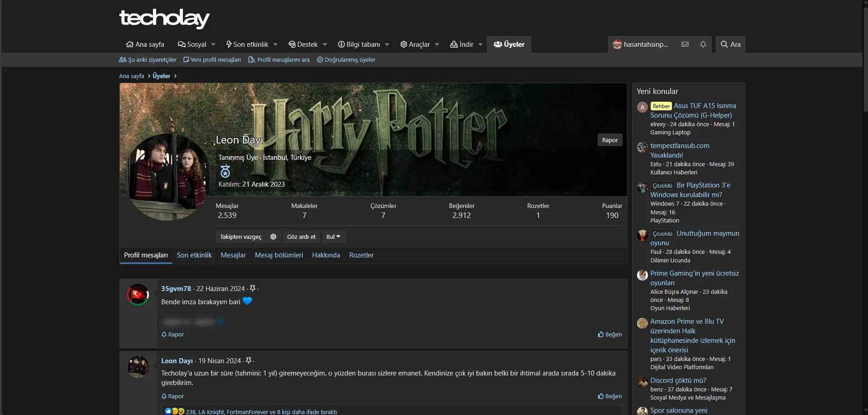The height and width of the screenshot is (415, 868).
Task: Click Üyeler in the breadcrumb
Action: pos(162,76)
